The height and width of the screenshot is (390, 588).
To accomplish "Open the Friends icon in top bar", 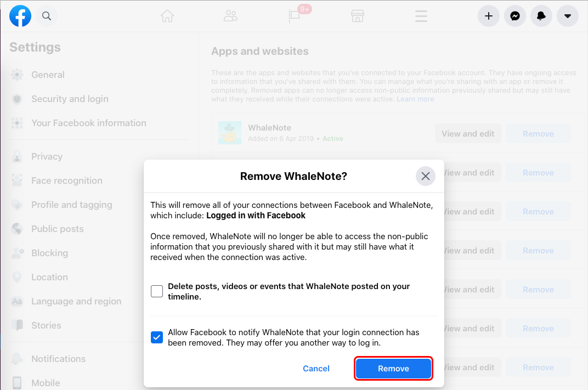I will [x=230, y=16].
